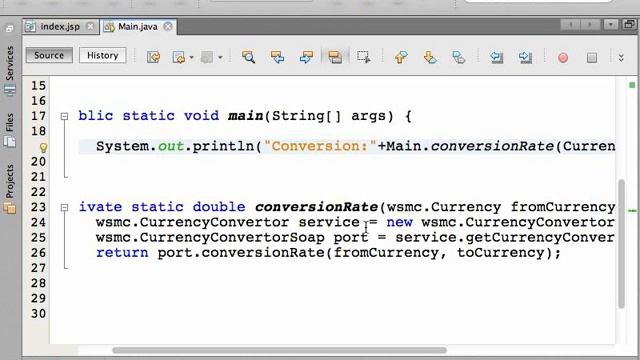This screenshot has height=360, width=640.
Task: Collapse the conversionRate method code fold
Action: [64, 208]
